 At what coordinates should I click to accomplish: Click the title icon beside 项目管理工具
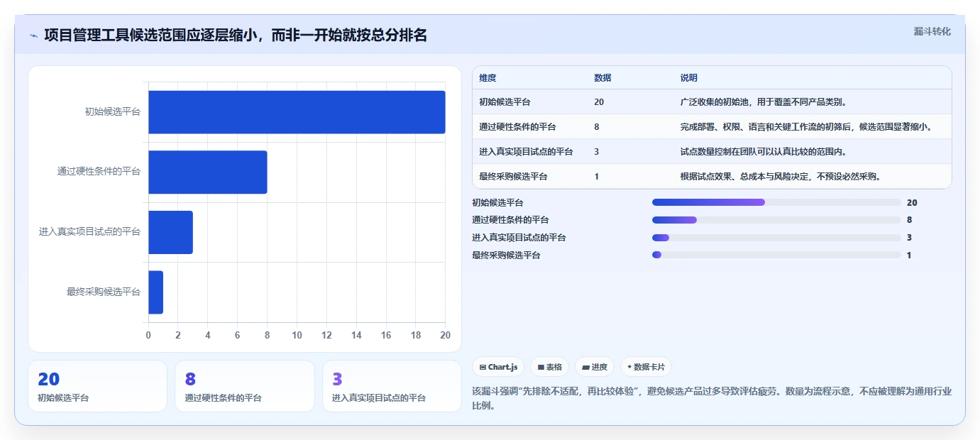pos(33,35)
